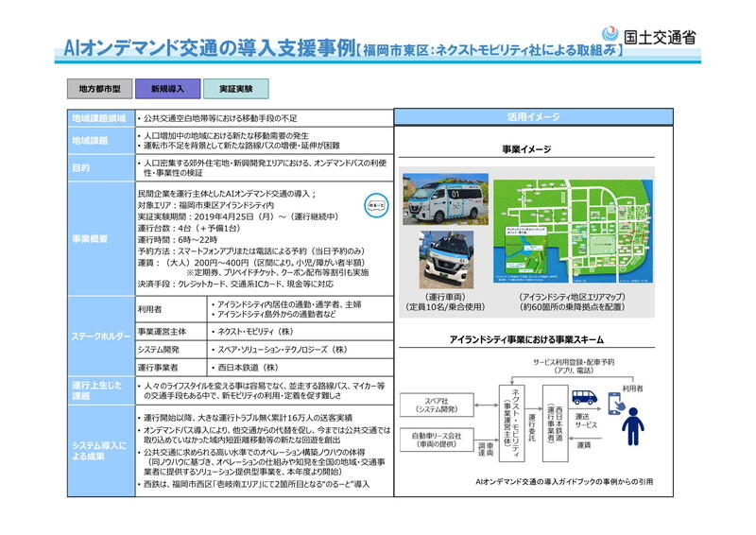Click 西日本鉄道（株） cell text
Viewport: 756px width, 535px height.
point(249,367)
